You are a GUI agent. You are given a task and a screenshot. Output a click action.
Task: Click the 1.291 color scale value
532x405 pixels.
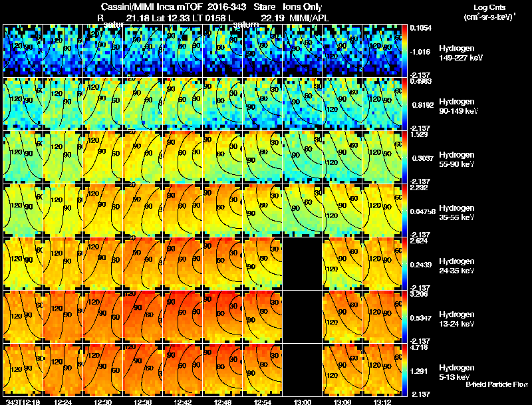pos(419,372)
